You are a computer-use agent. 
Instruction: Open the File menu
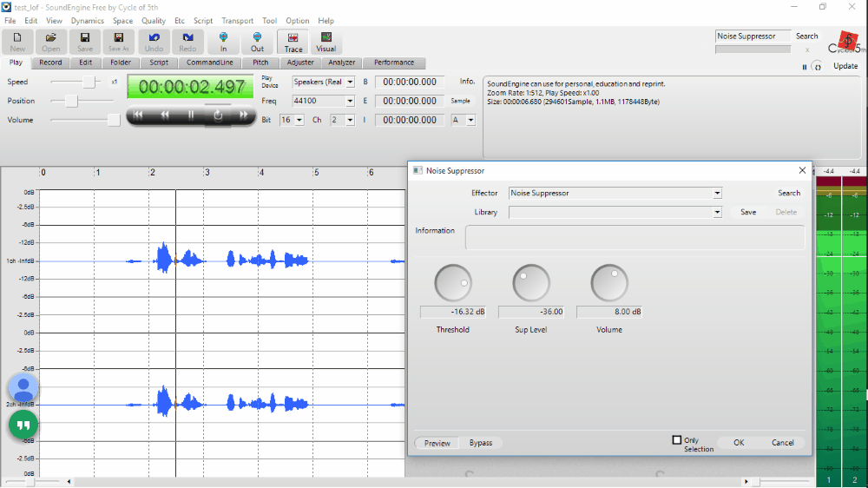[10, 21]
